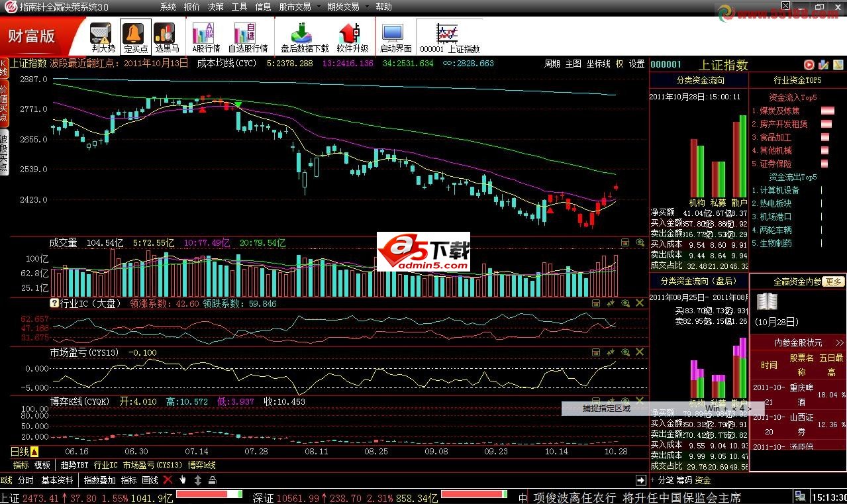
Task: Open the 日线 period selector arrow
Action: coord(34,451)
